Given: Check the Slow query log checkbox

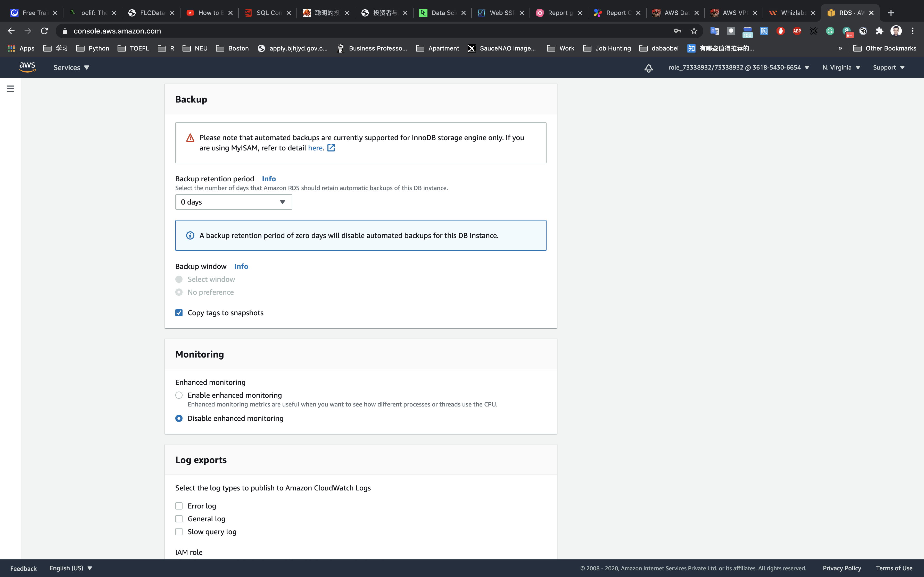Looking at the screenshot, I should [179, 532].
